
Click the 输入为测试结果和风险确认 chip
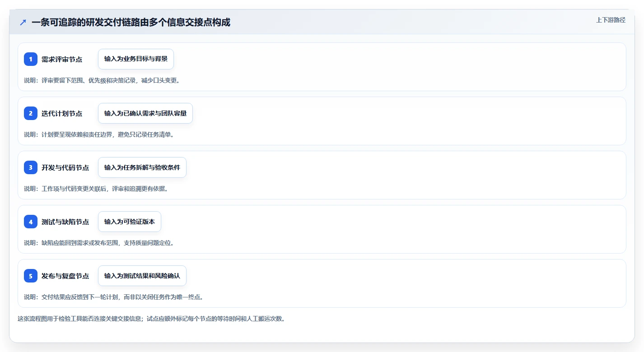142,276
